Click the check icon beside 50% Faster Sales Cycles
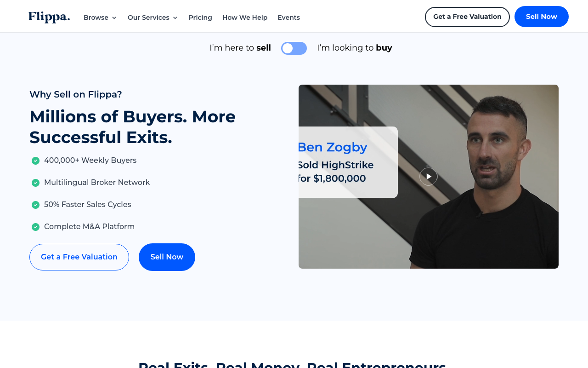The width and height of the screenshot is (588, 368). [x=35, y=205]
